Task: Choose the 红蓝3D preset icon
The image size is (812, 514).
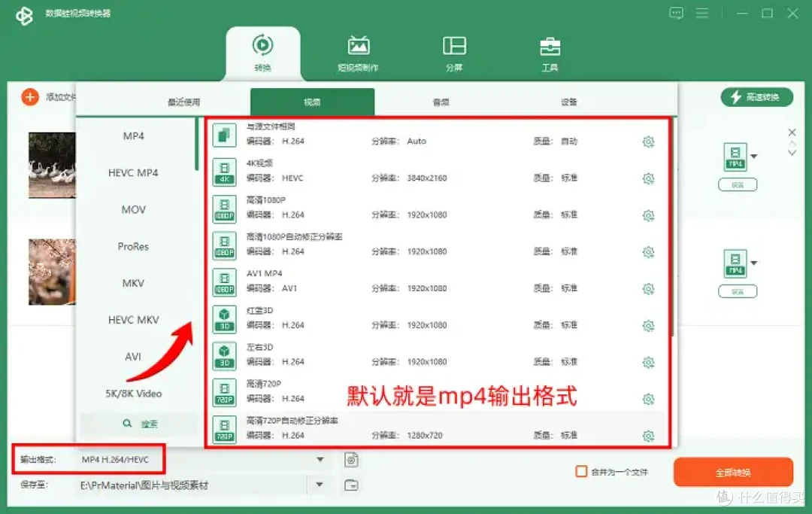Action: point(224,319)
